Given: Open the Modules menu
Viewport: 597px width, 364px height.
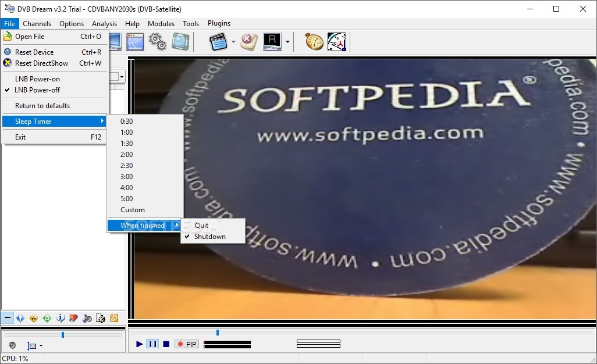Looking at the screenshot, I should pos(161,24).
